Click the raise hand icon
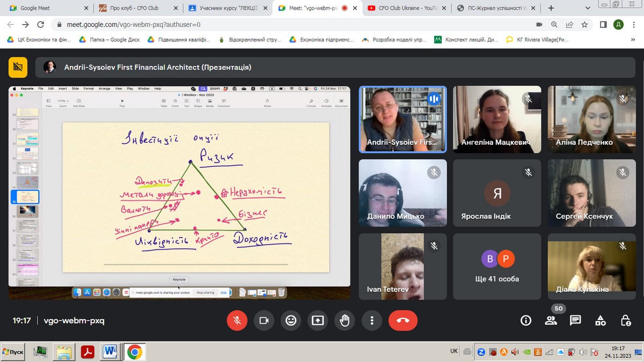The height and width of the screenshot is (362, 644). [345, 320]
